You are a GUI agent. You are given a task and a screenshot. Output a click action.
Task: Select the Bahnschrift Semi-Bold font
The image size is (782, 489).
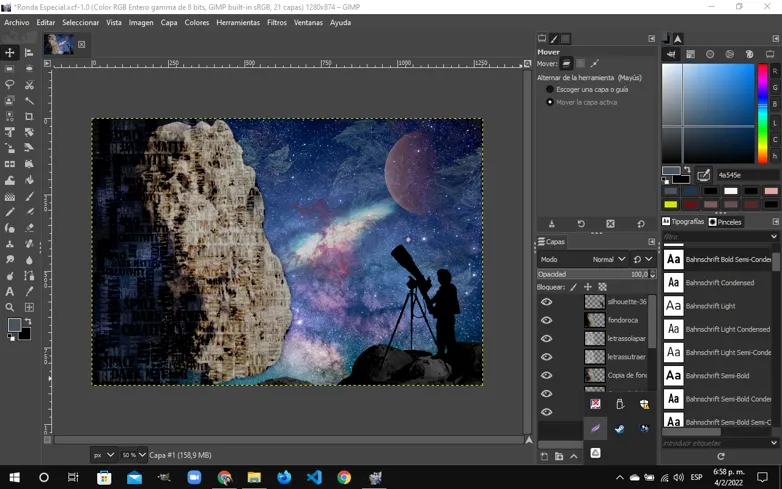coord(717,375)
